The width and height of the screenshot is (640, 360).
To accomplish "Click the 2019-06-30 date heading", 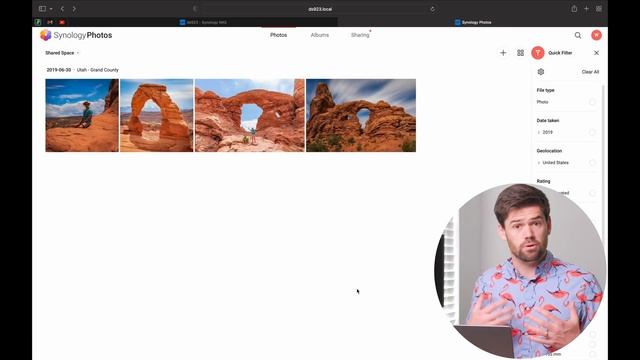I will pyautogui.click(x=59, y=70).
